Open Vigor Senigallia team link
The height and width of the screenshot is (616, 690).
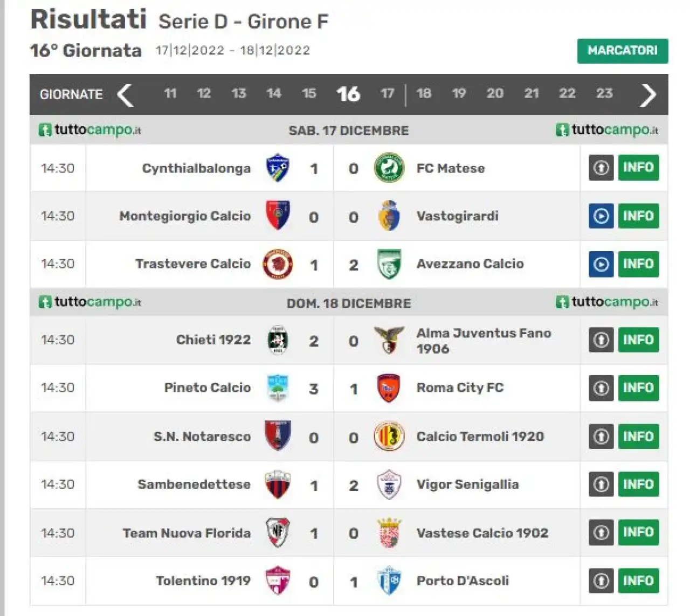(x=467, y=485)
